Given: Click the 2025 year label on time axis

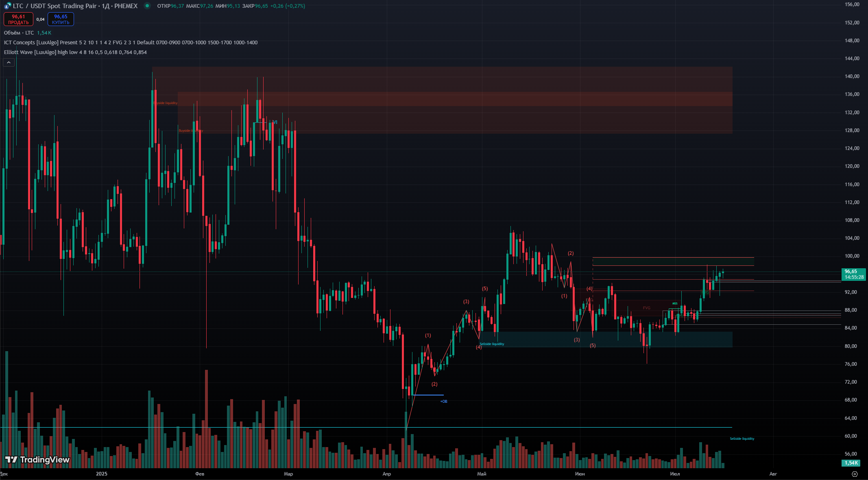Looking at the screenshot, I should tap(102, 474).
